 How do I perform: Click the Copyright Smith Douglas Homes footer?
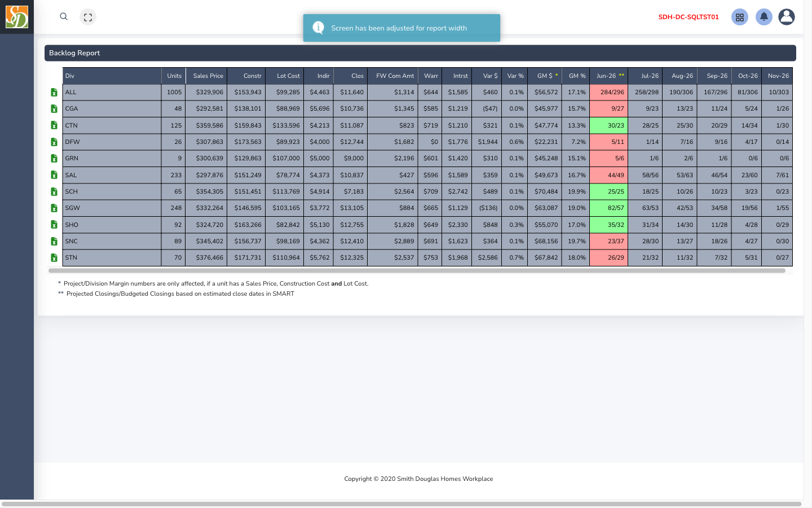tap(418, 479)
